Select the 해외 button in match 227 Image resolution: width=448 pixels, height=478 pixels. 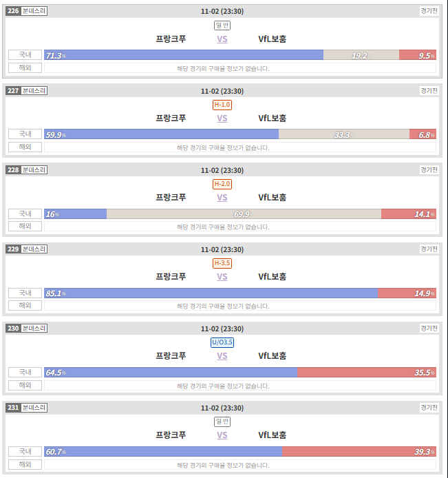[x=25, y=147]
